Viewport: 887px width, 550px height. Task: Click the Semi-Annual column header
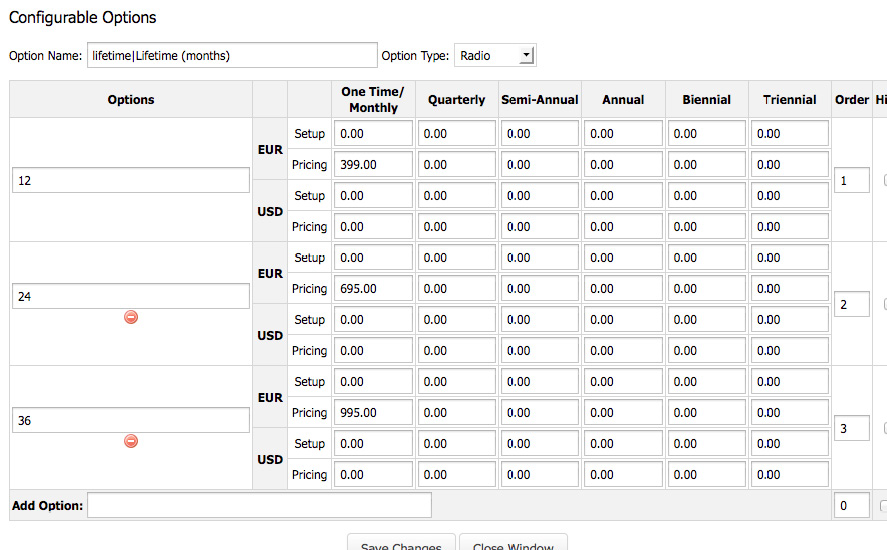540,100
